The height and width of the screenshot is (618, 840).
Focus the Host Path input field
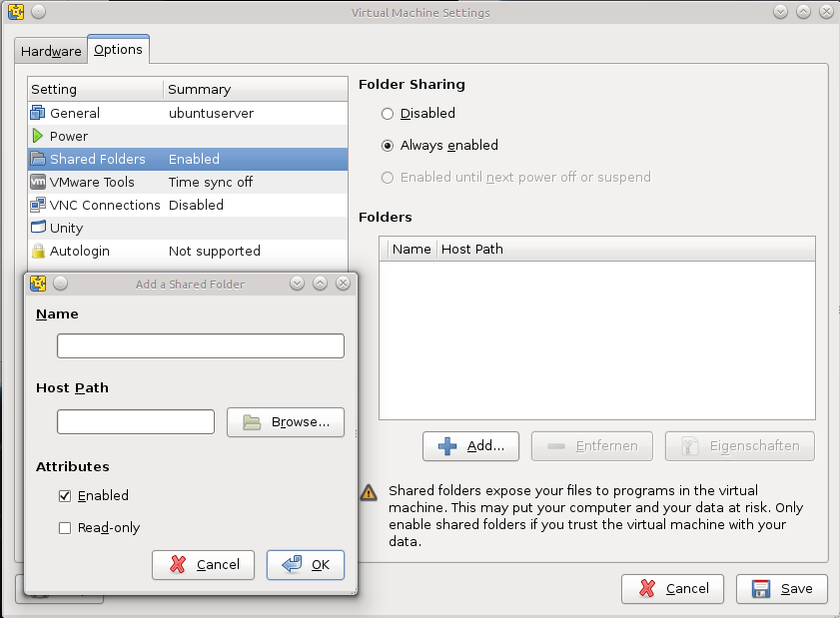click(136, 422)
